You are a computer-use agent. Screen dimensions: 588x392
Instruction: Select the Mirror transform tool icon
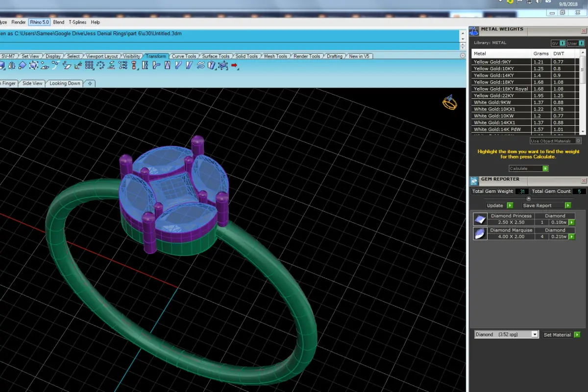(12, 65)
